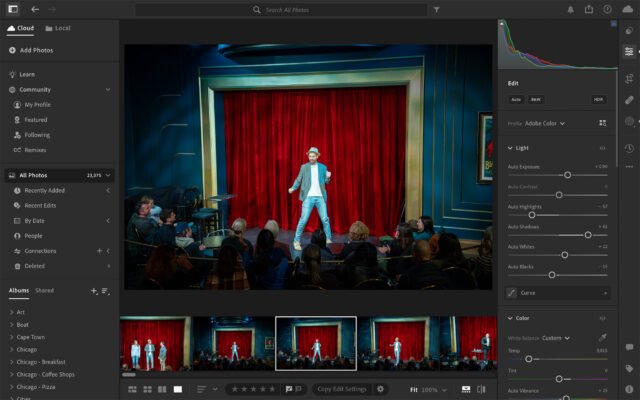Toggle Color section visibility eye
Screen dimensions: 640x400
(602, 318)
